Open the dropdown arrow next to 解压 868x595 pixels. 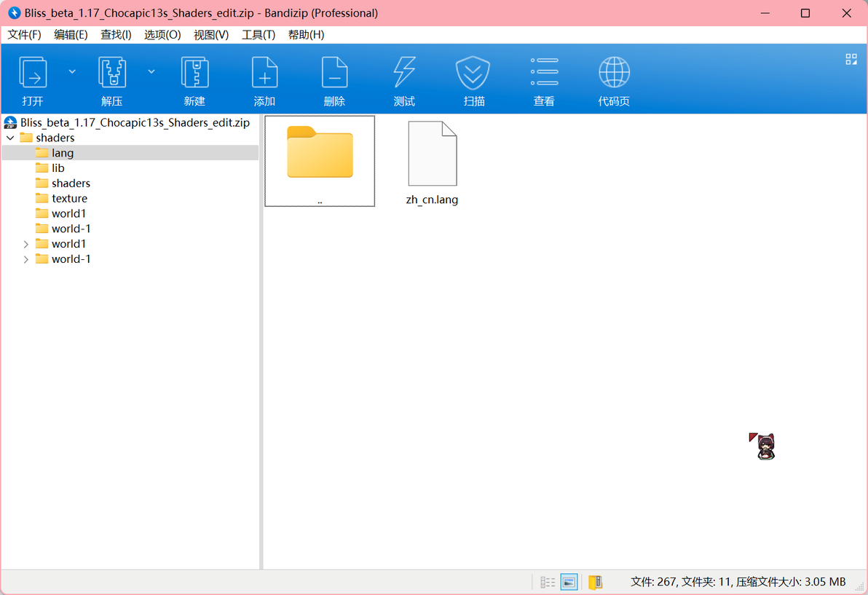pos(151,71)
